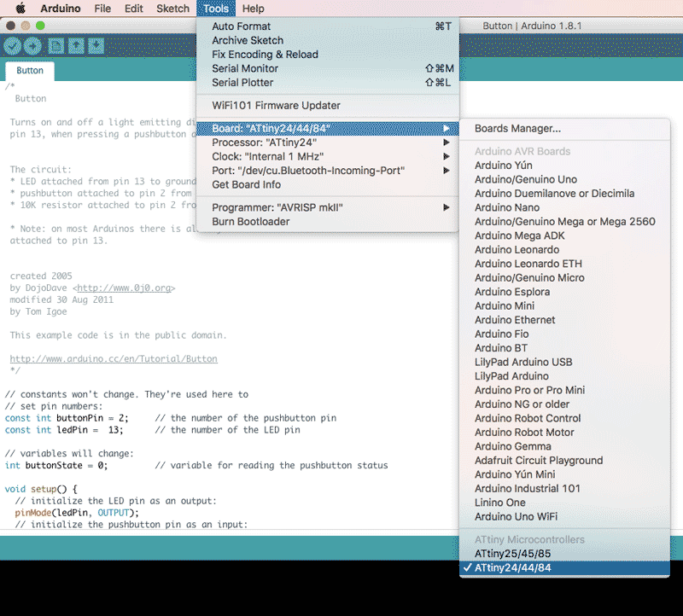Select the Arduino Uno WiFi board
The image size is (683, 616).
(564, 516)
